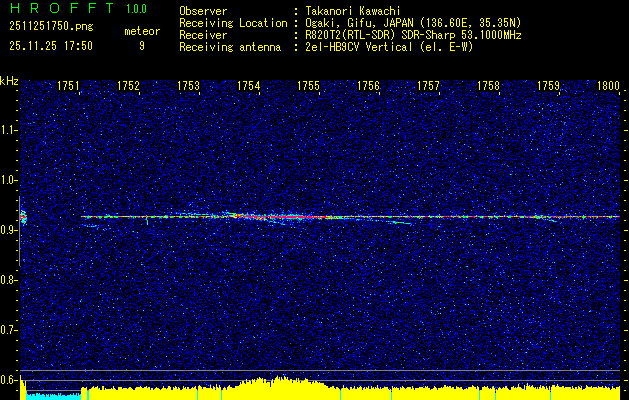
Task: Click the kHz axis unit label
Action: pos(9,81)
